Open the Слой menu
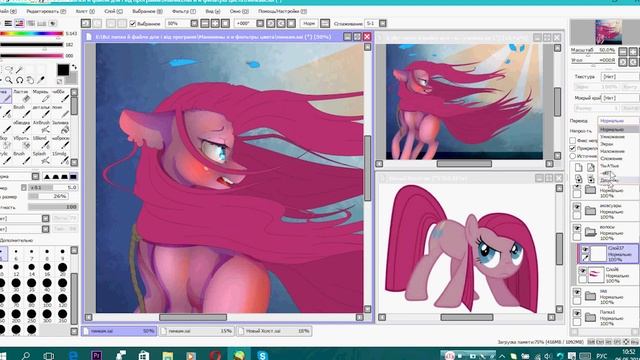640x360 pixels. [x=113, y=11]
